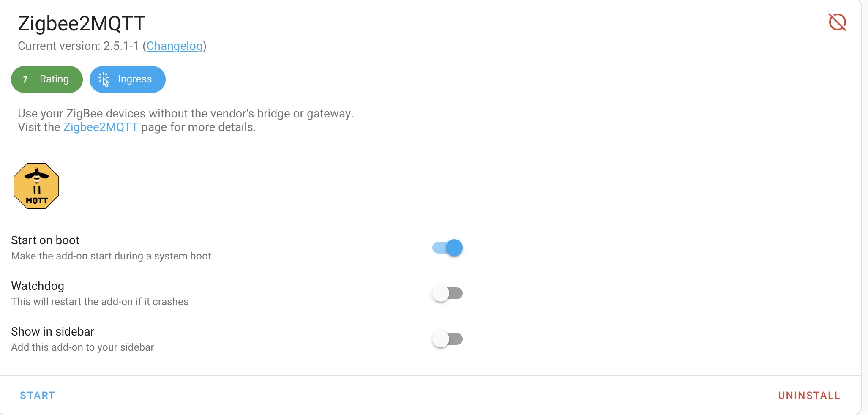
Task: Click the Zigbee2MQTT bee logo image
Action: [36, 186]
